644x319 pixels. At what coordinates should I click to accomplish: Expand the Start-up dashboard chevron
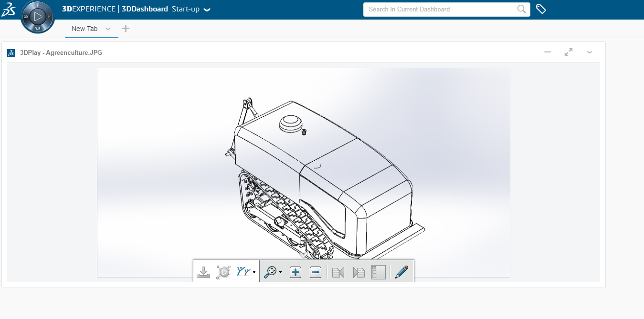[x=206, y=9]
